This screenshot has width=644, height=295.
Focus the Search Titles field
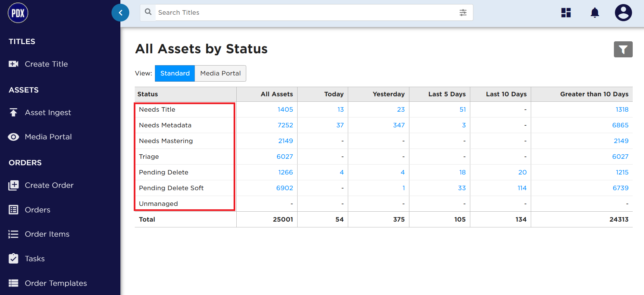pos(306,13)
